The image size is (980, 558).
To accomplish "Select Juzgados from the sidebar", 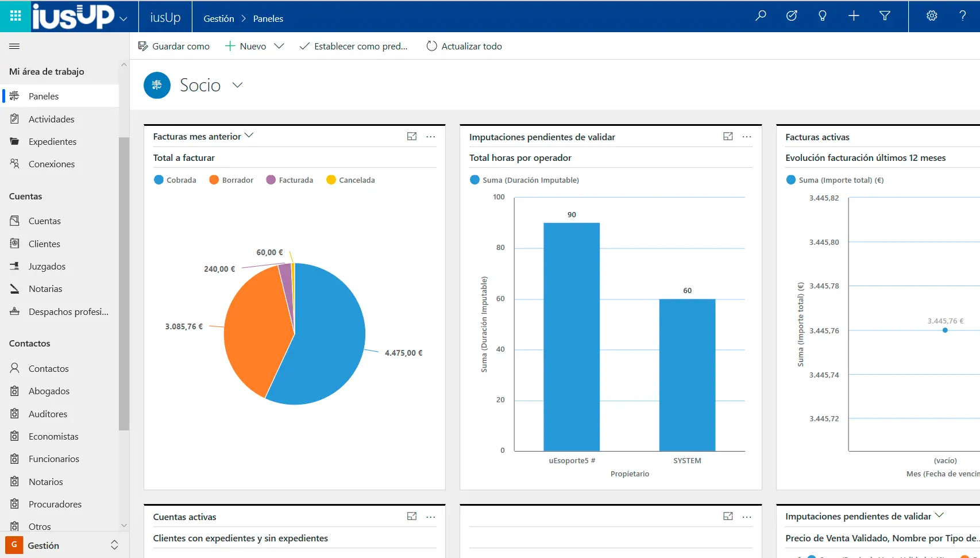I will [47, 266].
